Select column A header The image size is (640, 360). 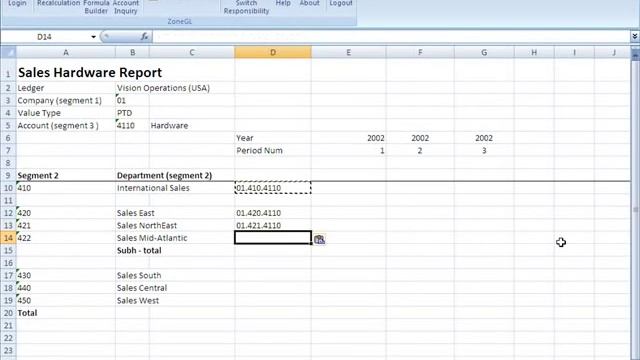point(66,52)
